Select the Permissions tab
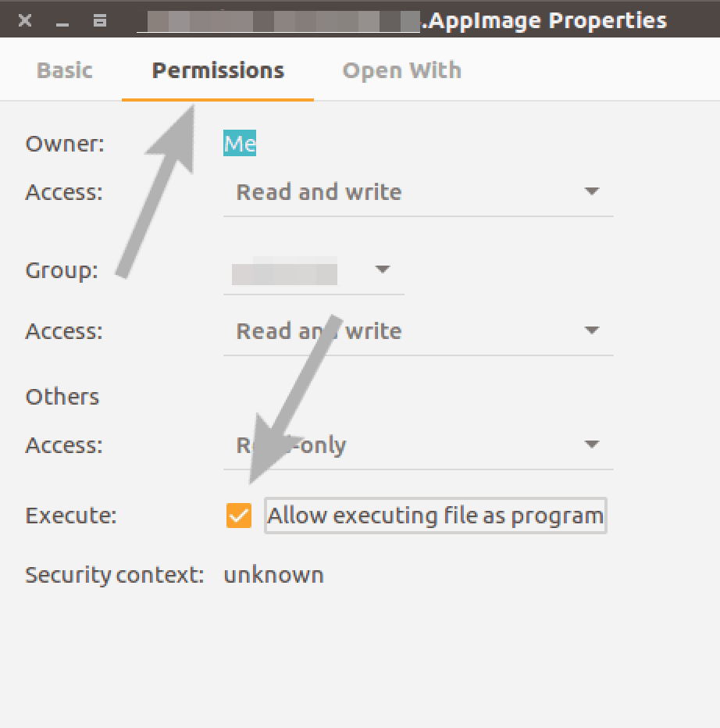 tap(218, 70)
